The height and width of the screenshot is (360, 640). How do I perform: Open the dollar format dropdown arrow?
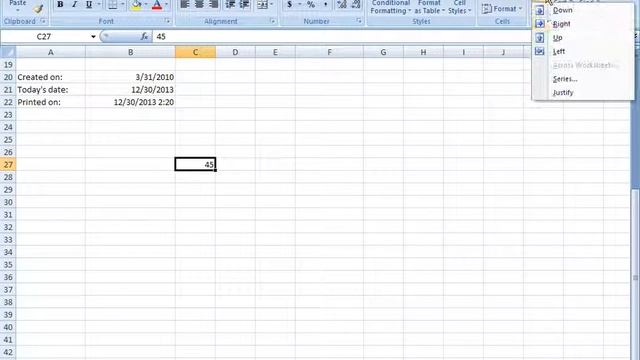[299, 4]
